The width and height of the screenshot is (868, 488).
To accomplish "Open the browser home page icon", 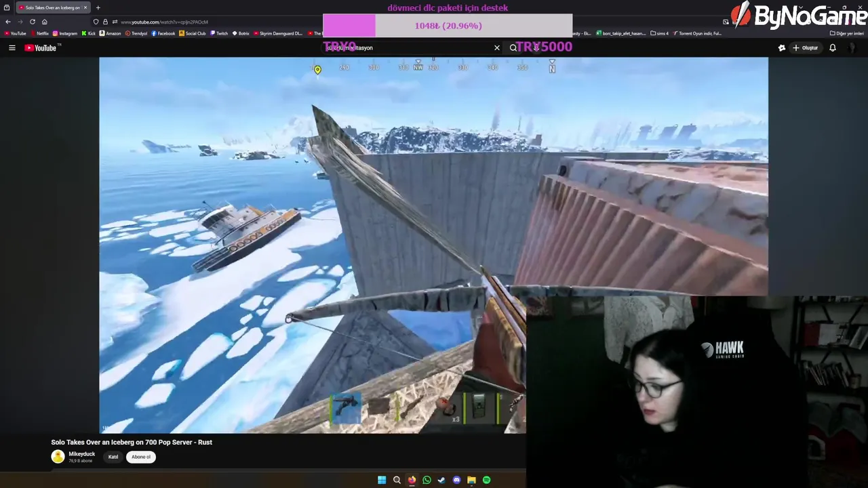I will point(45,22).
